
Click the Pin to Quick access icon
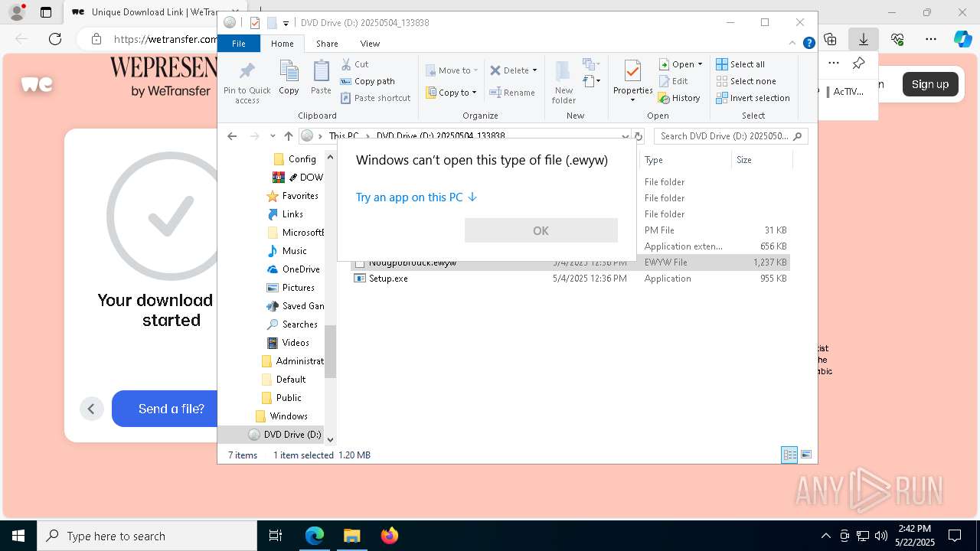(x=247, y=72)
